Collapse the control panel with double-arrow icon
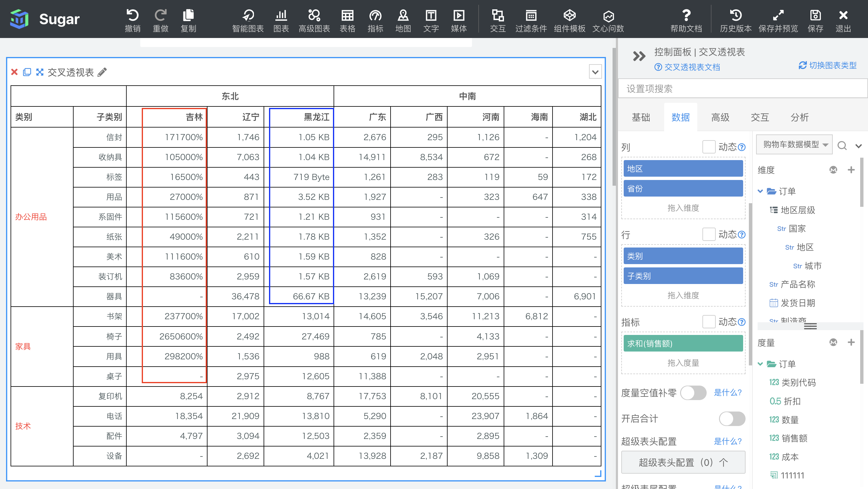This screenshot has width=868, height=489. (639, 56)
